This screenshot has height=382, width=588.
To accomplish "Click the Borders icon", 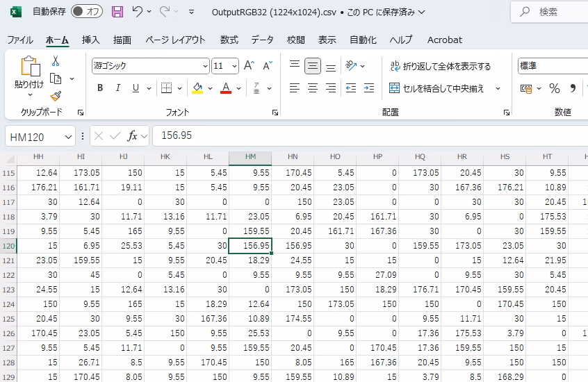I will [x=166, y=88].
